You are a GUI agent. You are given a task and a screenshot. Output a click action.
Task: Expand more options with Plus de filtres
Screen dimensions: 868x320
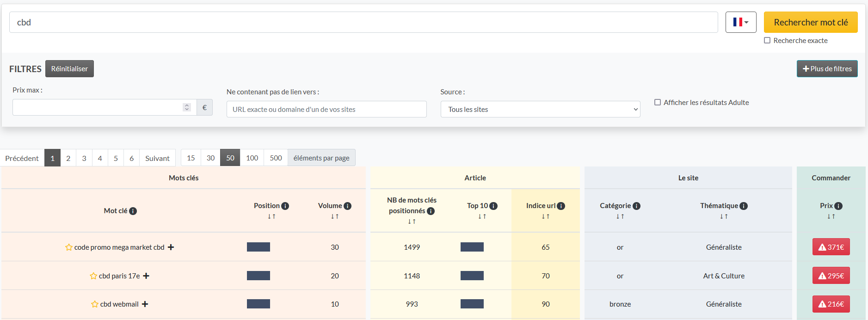point(827,69)
